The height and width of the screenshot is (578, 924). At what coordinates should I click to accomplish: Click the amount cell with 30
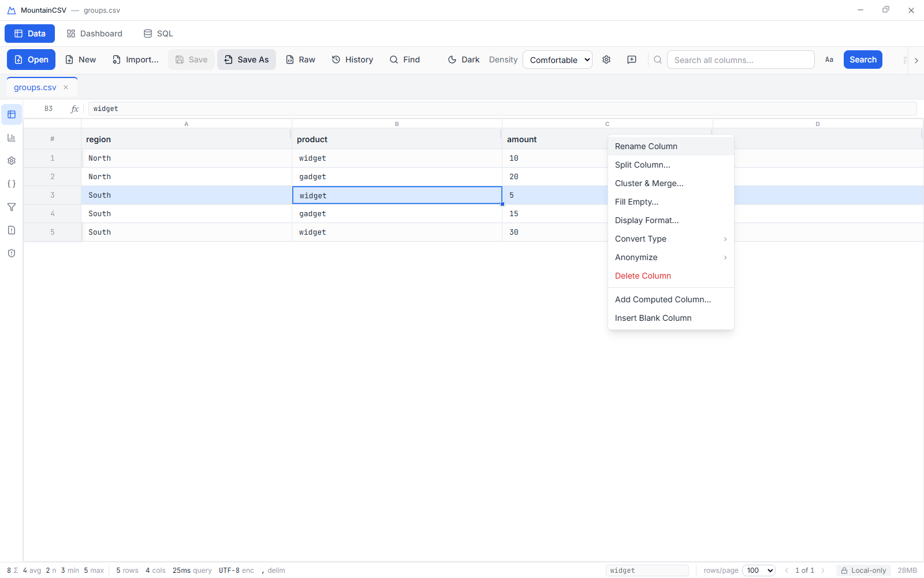pyautogui.click(x=554, y=232)
